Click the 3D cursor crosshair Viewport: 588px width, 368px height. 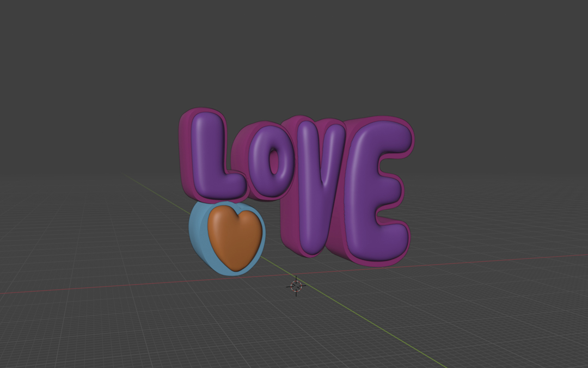[x=296, y=286]
